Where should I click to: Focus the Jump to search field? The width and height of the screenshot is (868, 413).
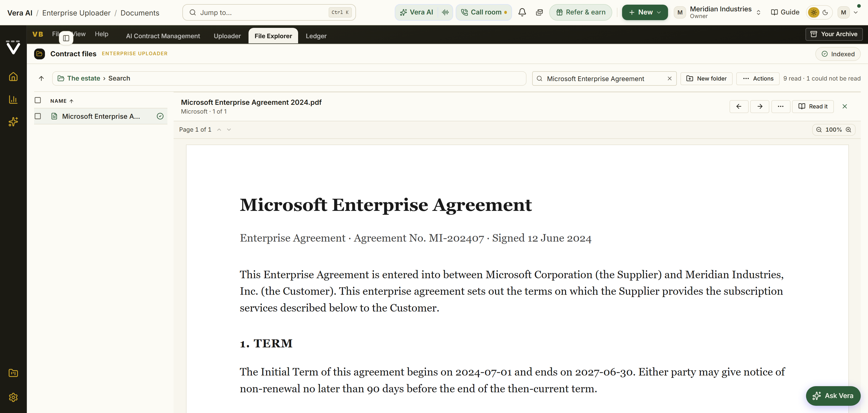tap(269, 12)
